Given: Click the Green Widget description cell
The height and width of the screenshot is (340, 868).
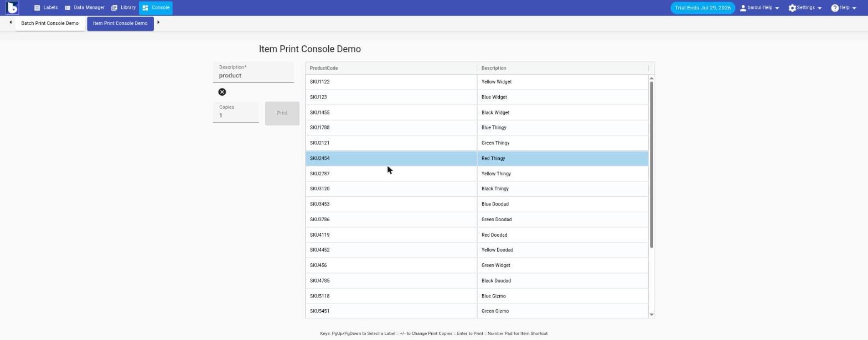Looking at the screenshot, I should (x=562, y=265).
